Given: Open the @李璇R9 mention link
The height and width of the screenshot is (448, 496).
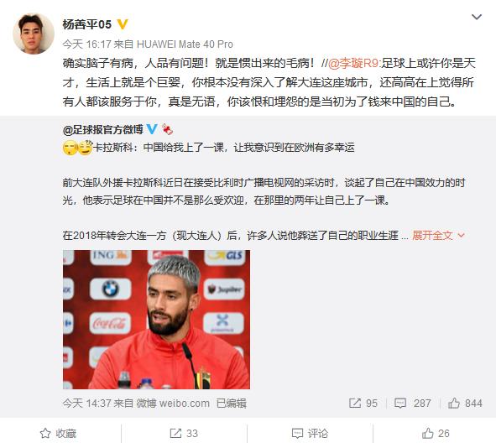Looking at the screenshot, I should pyautogui.click(x=353, y=63).
